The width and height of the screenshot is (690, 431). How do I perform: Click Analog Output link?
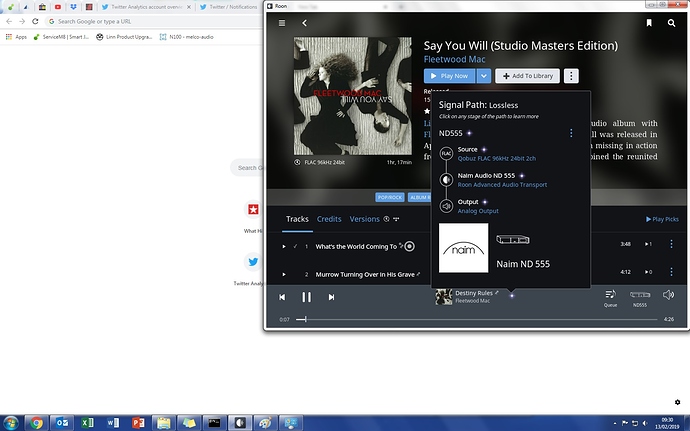coord(478,211)
